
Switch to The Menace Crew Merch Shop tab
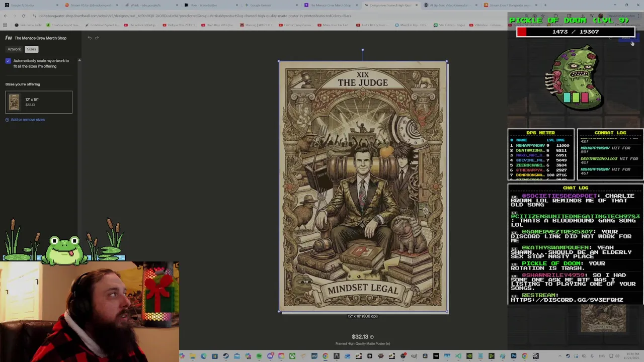click(330, 5)
